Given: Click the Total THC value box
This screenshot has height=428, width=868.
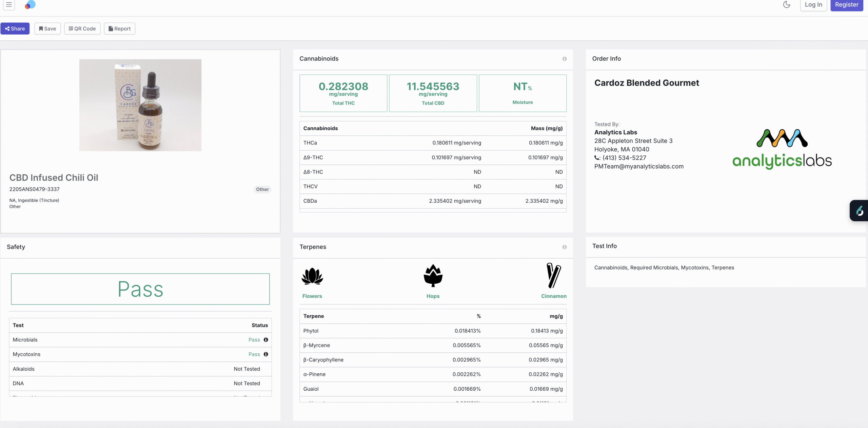Looking at the screenshot, I should 343,93.
